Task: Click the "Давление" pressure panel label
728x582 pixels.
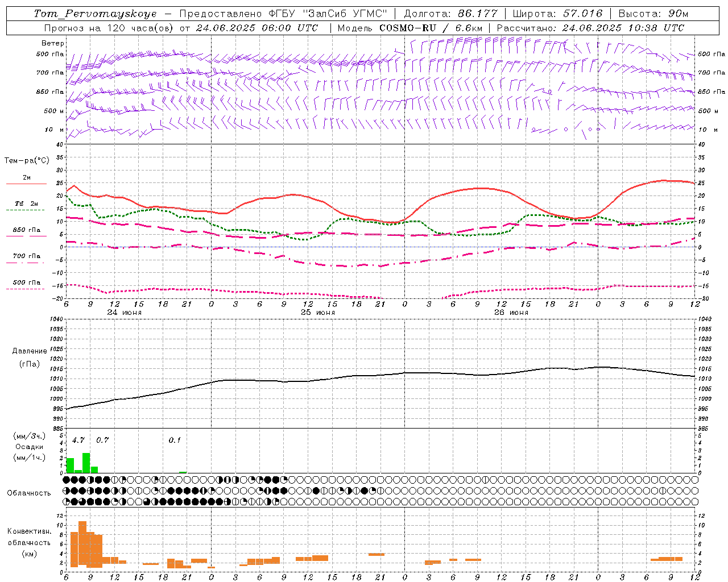Action: click(x=29, y=351)
